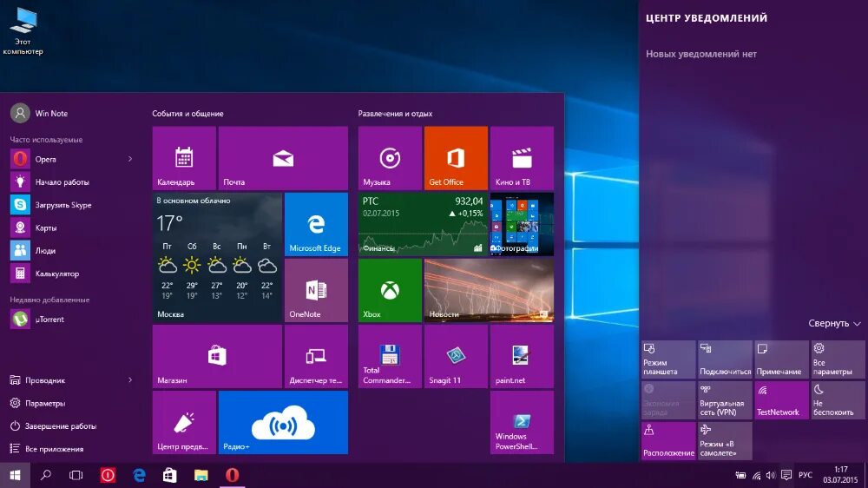Click the network tray icon
This screenshot has height=488, width=868.
pos(756,475)
